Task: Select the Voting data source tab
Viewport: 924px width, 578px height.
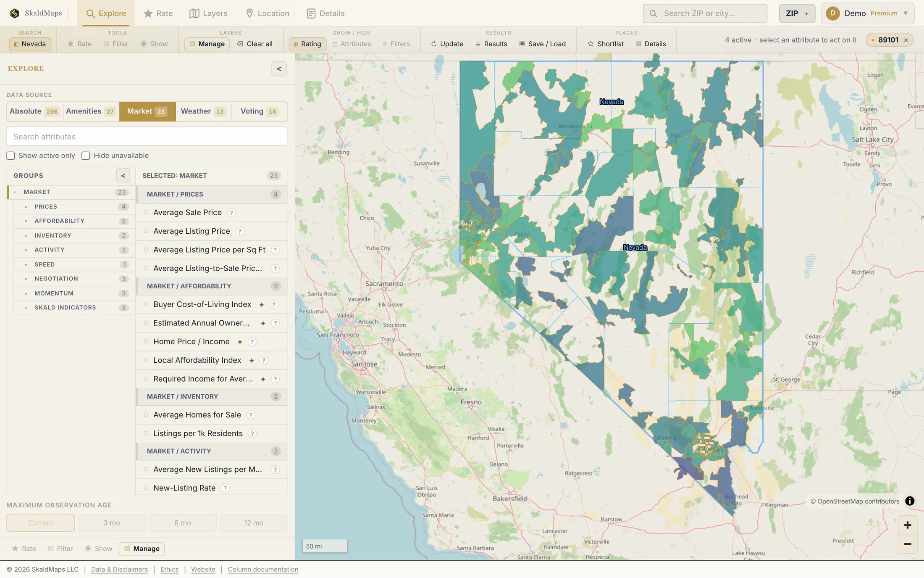Action: (259, 111)
